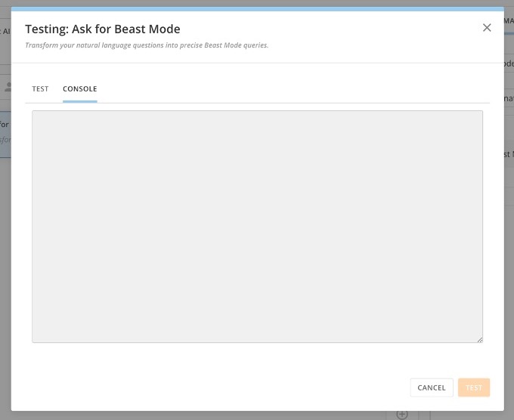Click the CANCEL button
This screenshot has width=514, height=420.
(x=432, y=388)
